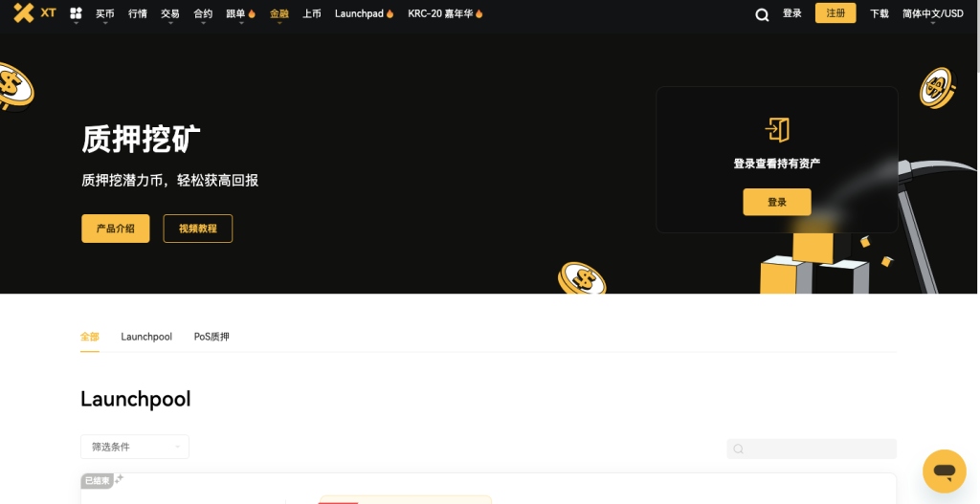This screenshot has width=980, height=504.
Task: Click the 已结束 badge on the card
Action: (97, 480)
